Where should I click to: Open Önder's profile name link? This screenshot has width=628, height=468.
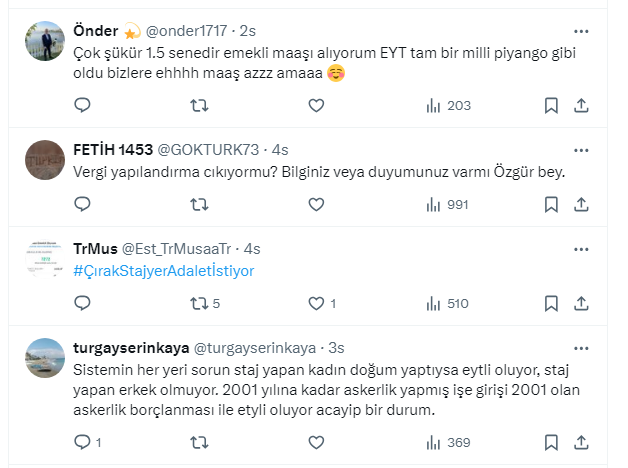click(96, 30)
